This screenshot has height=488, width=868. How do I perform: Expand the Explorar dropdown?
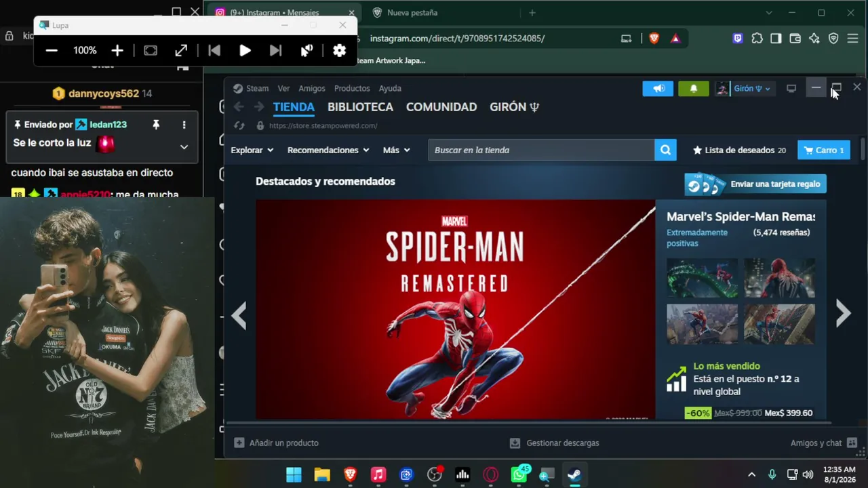pos(252,150)
